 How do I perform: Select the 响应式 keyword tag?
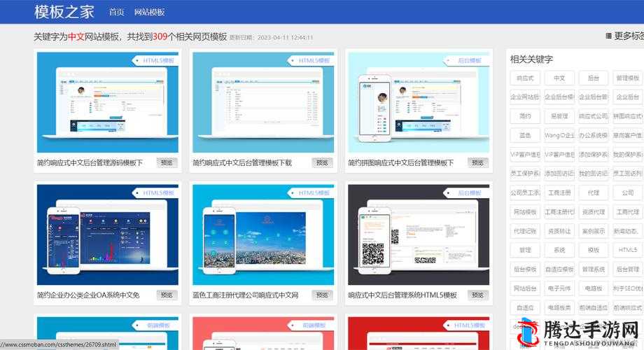525,78
